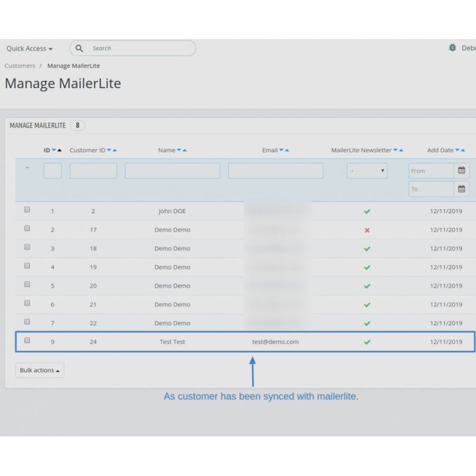Click customer ID 24 cell

(93, 342)
